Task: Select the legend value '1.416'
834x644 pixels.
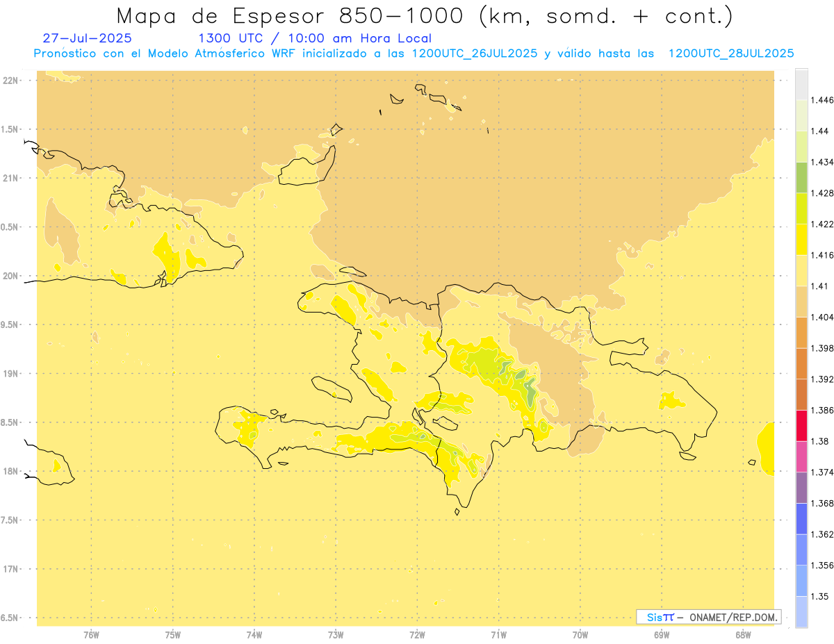Action: 821,255
